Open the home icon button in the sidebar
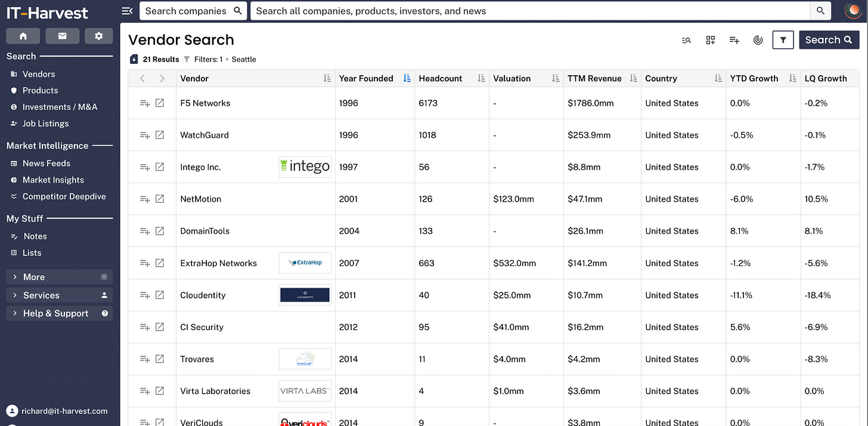This screenshot has height=426, width=868. 23,36
